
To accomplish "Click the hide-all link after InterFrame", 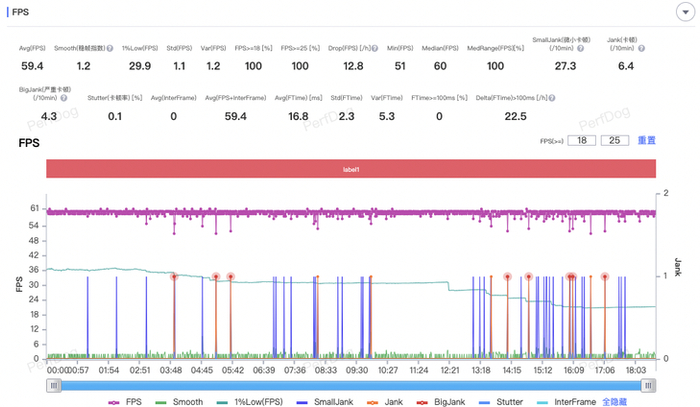I will click(614, 402).
